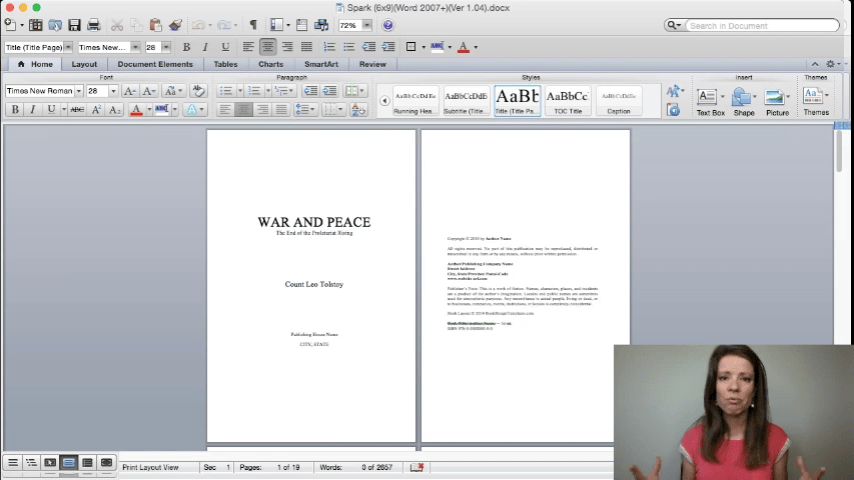
Task: Switch to the Document Elements tab
Action: click(x=155, y=64)
